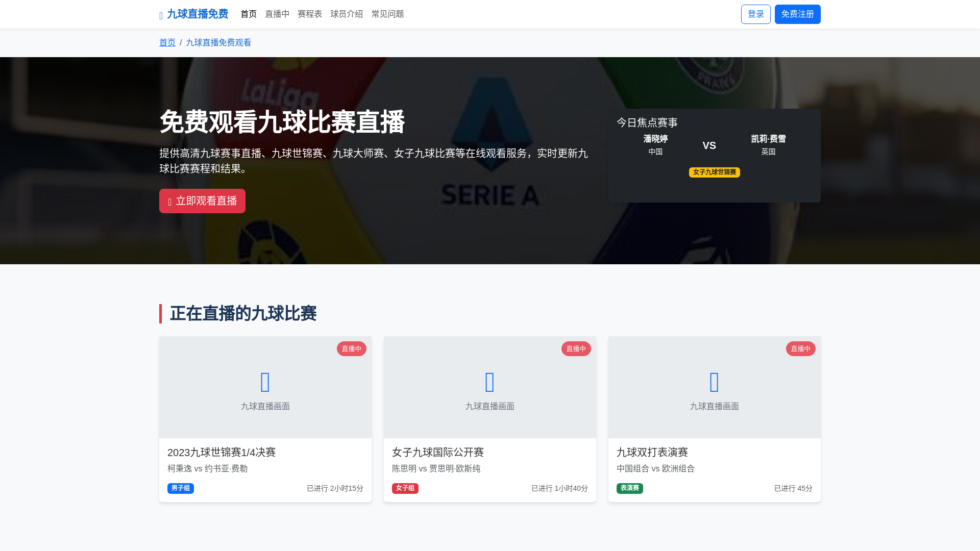The width and height of the screenshot is (980, 551).
Task: Open the 九球双打表演赛 stream thumbnail
Action: (x=715, y=387)
